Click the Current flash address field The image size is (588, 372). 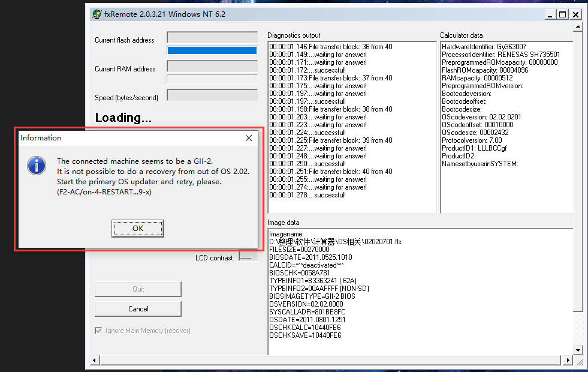tap(212, 38)
